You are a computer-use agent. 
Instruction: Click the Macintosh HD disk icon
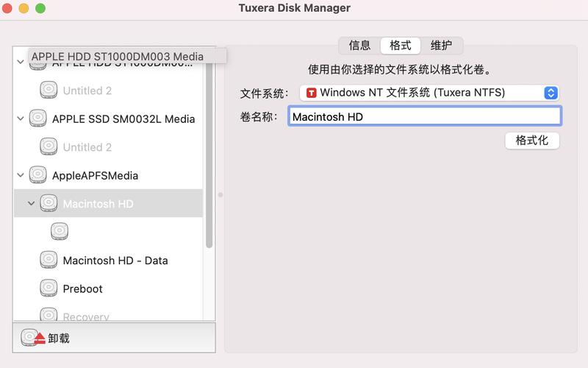coord(49,203)
